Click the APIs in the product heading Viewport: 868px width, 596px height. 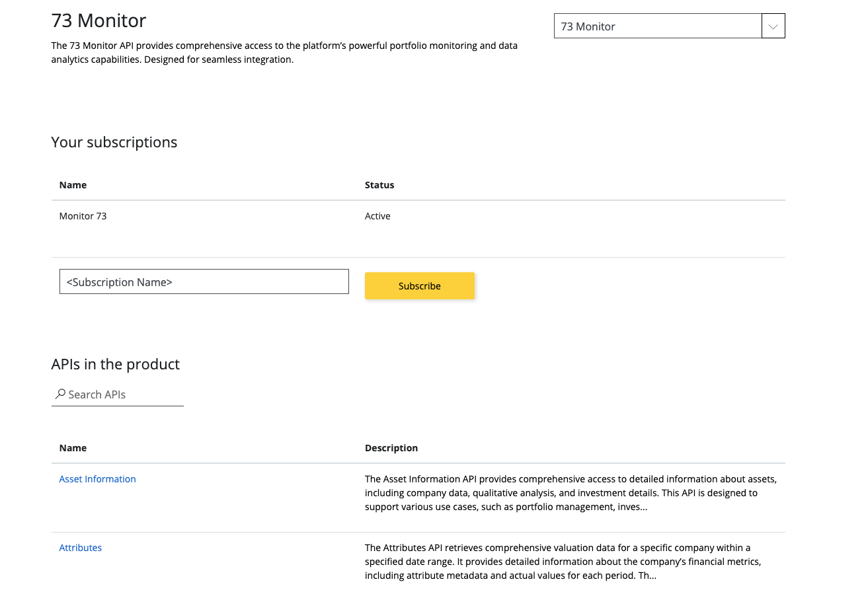[x=116, y=364]
